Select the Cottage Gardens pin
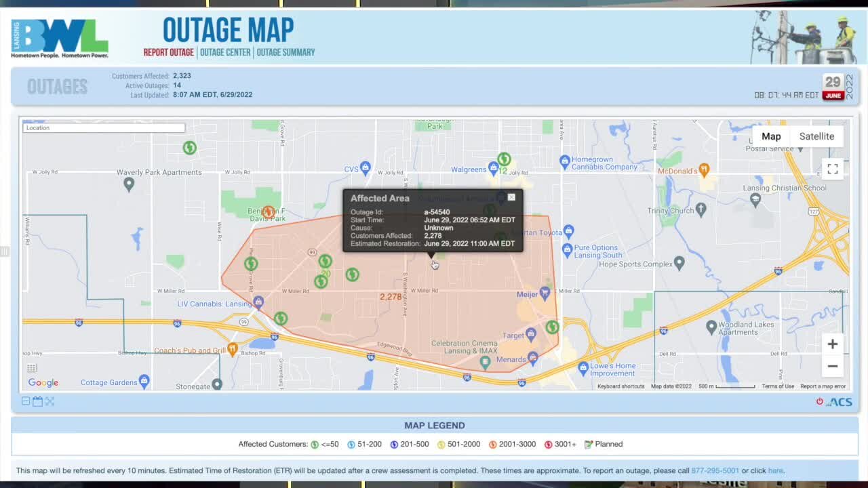The width and height of the screenshot is (868, 488). [144, 381]
